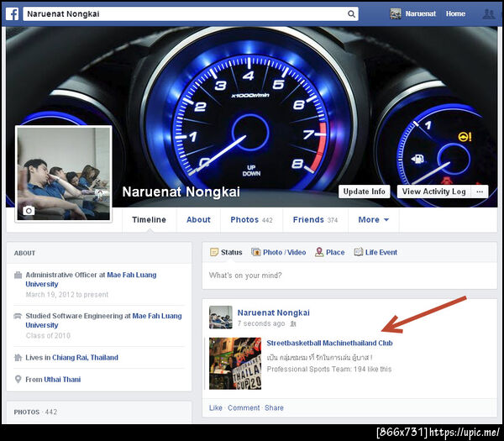
Task: Click the audience friends icon on the post
Action: [x=293, y=323]
